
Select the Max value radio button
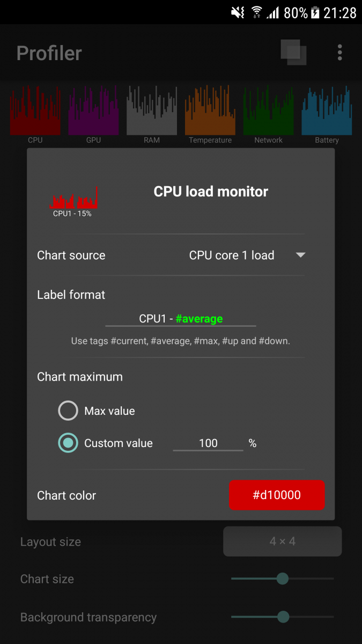pyautogui.click(x=68, y=410)
